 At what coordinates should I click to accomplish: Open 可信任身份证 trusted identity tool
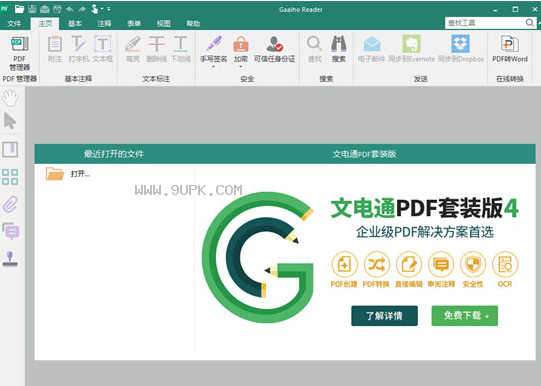pos(275,49)
